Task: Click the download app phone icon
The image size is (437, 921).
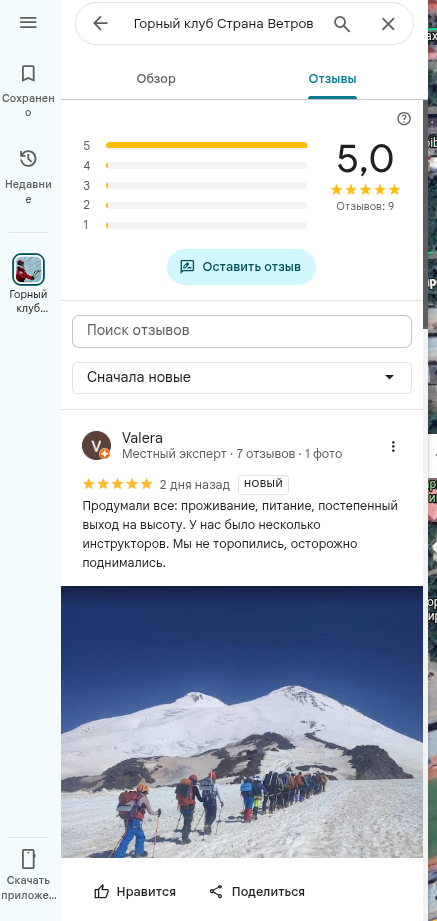Action: click(x=28, y=858)
